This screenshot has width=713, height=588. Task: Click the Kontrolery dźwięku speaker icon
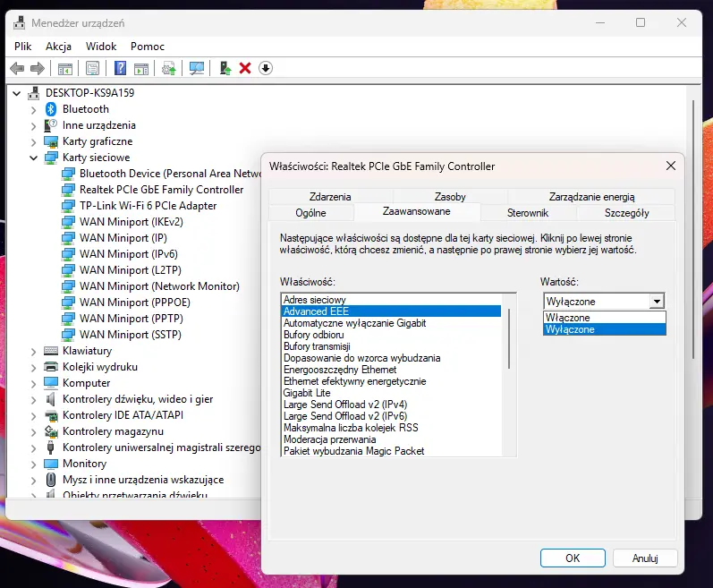[x=51, y=399]
